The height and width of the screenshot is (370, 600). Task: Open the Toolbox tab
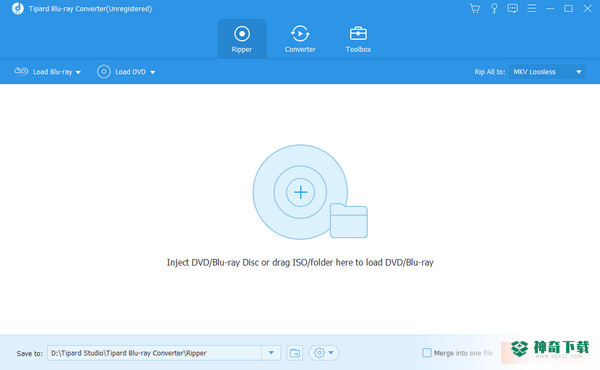(x=358, y=39)
